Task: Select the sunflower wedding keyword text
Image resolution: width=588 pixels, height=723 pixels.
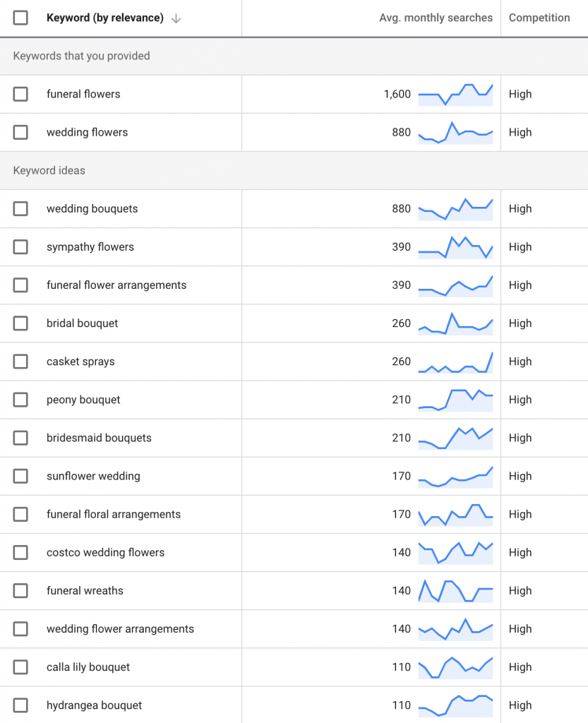Action: (x=93, y=476)
